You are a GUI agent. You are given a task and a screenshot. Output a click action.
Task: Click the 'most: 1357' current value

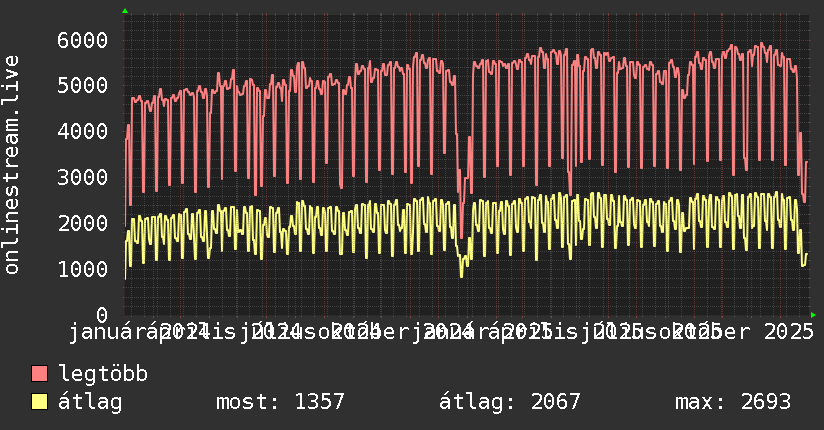click(280, 402)
